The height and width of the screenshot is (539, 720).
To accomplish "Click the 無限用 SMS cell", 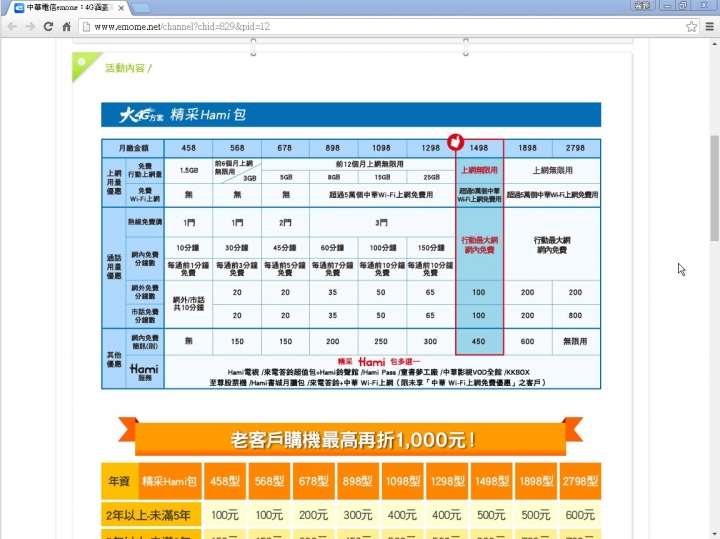I will pos(575,342).
